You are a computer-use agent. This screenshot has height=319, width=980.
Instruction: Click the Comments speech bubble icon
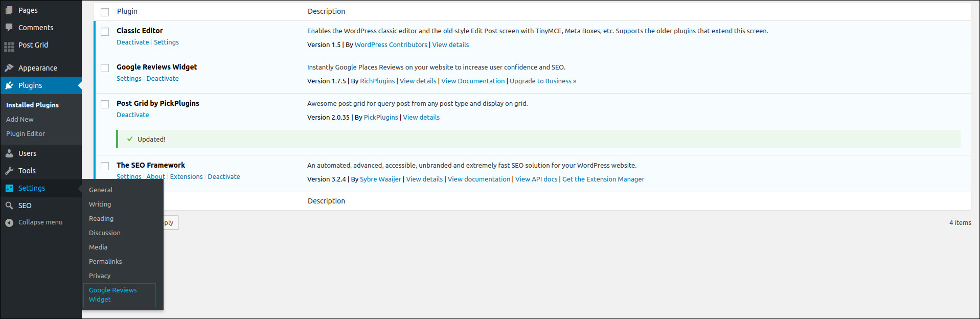(9, 28)
